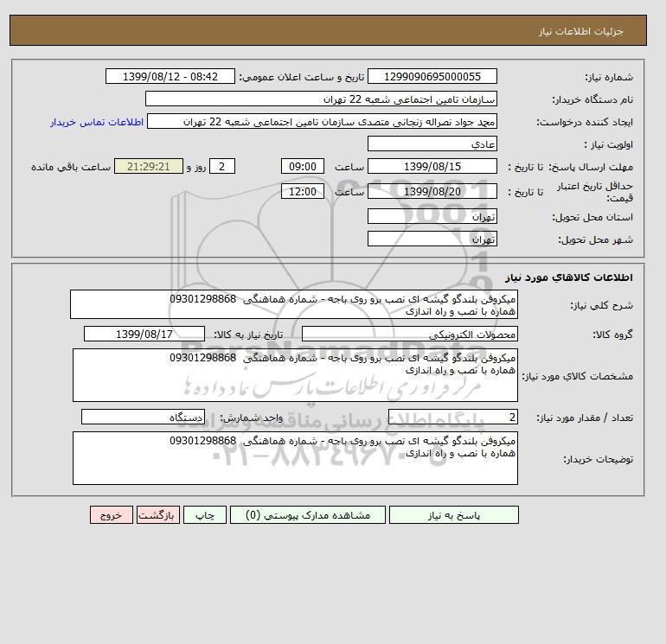Click the خروج exit button

pos(112,514)
